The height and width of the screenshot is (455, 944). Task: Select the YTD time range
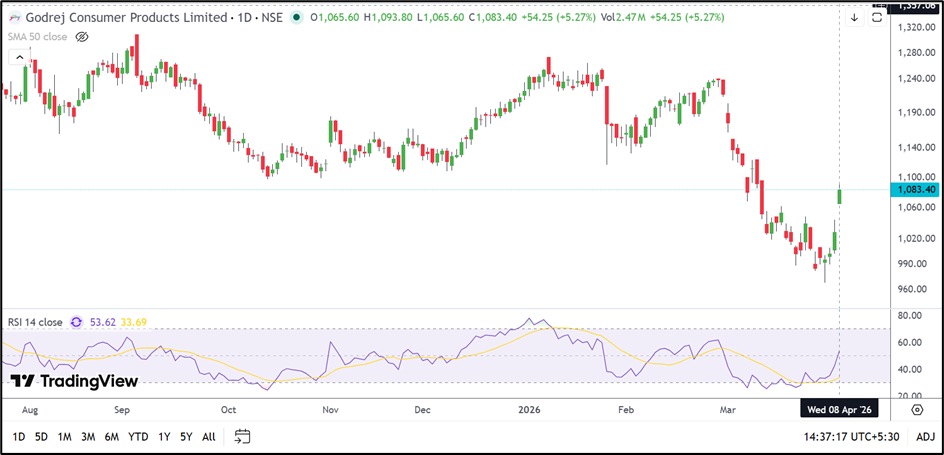pos(138,436)
